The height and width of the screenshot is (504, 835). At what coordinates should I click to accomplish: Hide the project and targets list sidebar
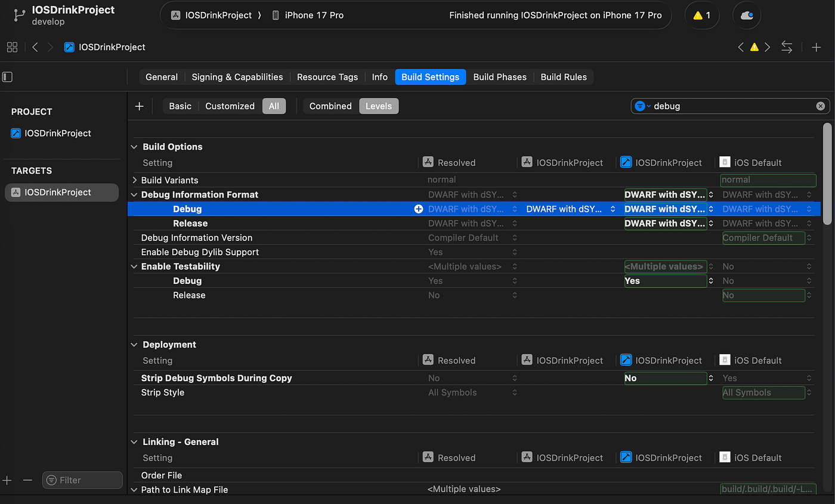[x=7, y=77]
